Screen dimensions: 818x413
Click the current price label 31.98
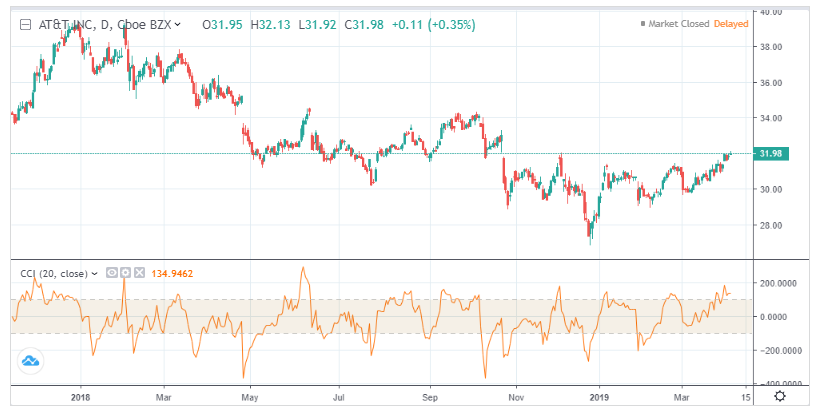click(x=769, y=154)
